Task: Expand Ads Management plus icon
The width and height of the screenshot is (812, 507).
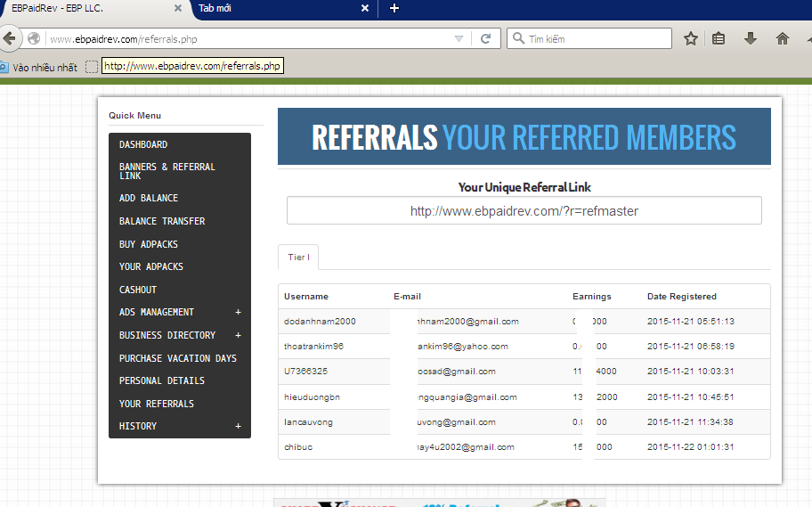Action: point(239,312)
